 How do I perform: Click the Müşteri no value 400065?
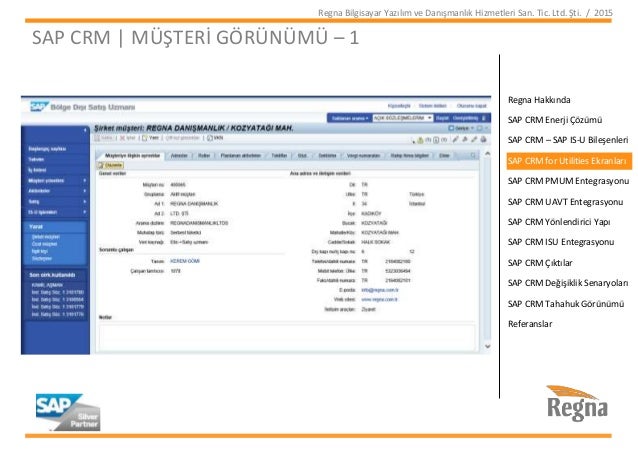click(178, 185)
